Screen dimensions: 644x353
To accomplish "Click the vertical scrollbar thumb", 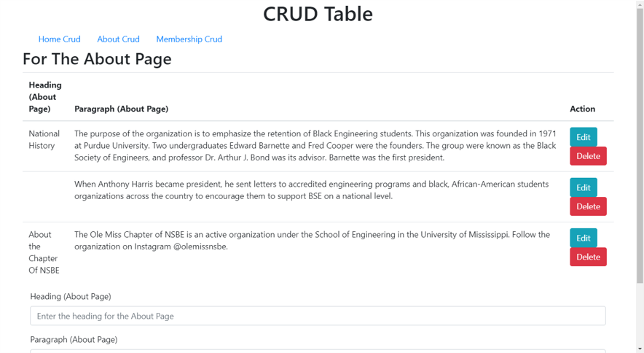I will click(640, 145).
